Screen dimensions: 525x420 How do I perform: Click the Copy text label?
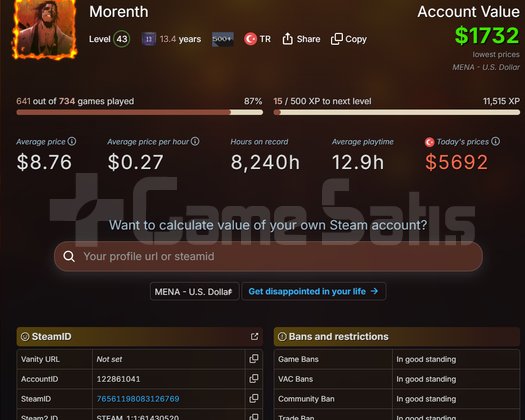356,40
